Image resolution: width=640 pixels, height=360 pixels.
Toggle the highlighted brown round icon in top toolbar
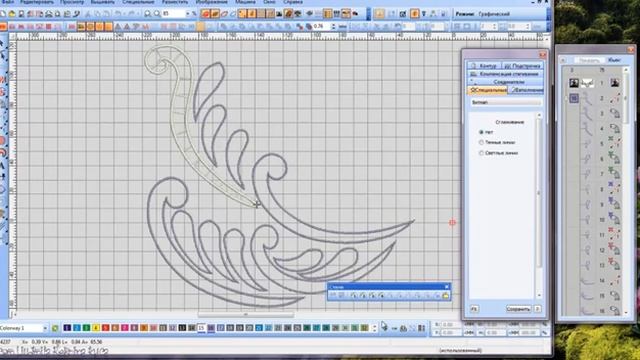click(x=289, y=14)
